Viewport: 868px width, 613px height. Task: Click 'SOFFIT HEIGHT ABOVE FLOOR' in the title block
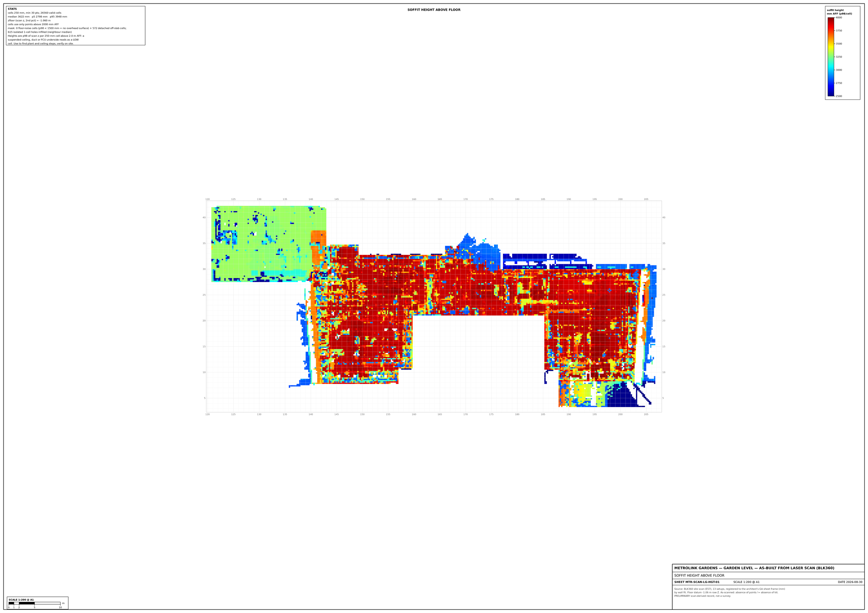tap(699, 576)
